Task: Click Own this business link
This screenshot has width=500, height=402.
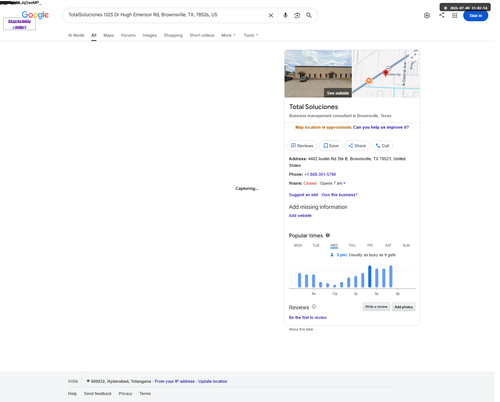Action: pos(339,195)
